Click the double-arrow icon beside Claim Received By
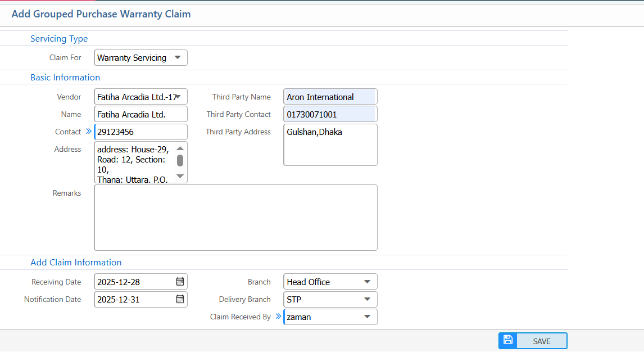The height and width of the screenshot is (361, 644). point(278,317)
